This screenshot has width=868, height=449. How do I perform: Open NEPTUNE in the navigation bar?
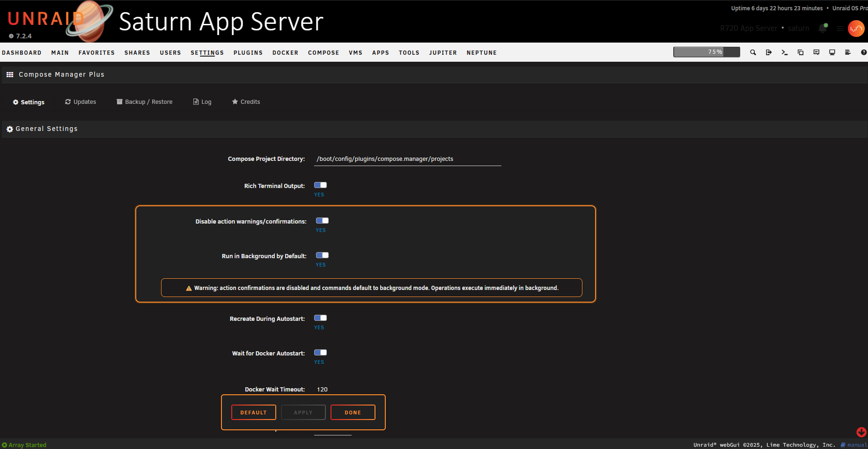click(x=482, y=53)
